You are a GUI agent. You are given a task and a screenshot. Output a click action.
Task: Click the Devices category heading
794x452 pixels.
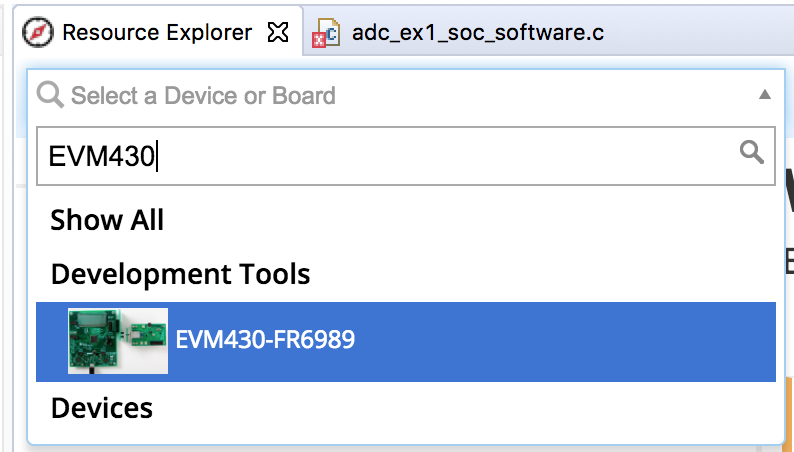tap(102, 408)
